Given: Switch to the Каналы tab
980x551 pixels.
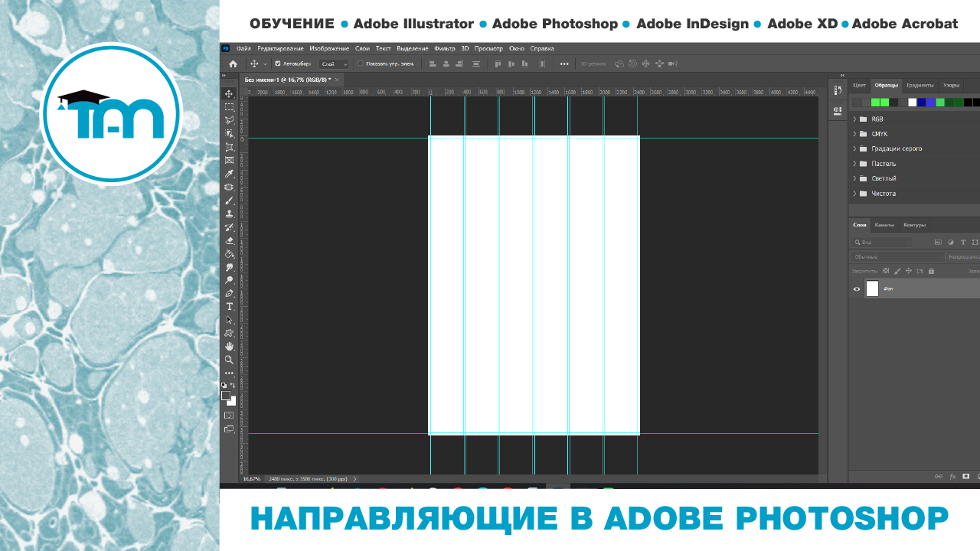Looking at the screenshot, I should click(x=884, y=225).
